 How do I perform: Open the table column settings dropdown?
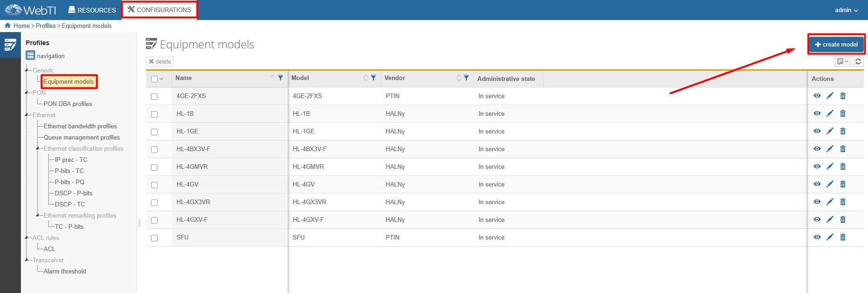842,61
